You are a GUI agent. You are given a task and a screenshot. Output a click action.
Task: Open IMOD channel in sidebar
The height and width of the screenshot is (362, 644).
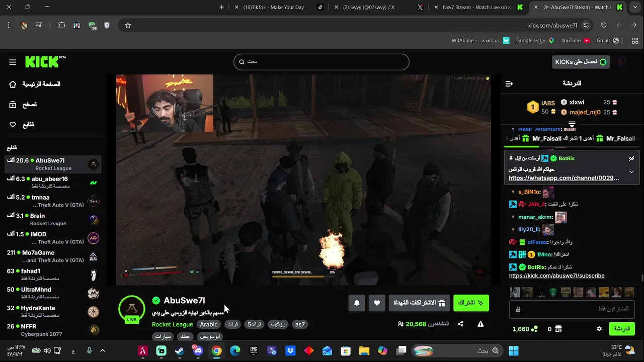(x=53, y=238)
